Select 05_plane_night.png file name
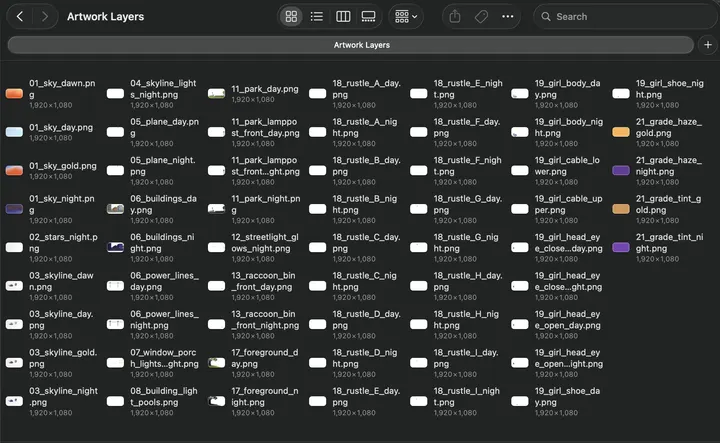This screenshot has width=720, height=443. pos(163,166)
